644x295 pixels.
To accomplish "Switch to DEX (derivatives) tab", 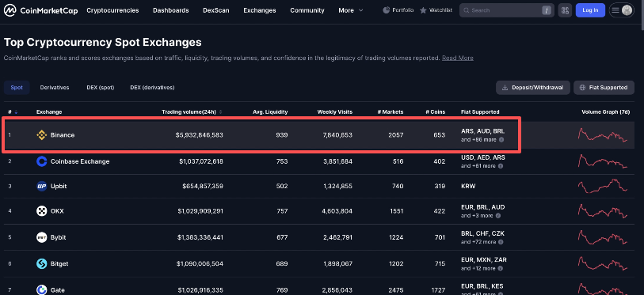I will click(152, 87).
